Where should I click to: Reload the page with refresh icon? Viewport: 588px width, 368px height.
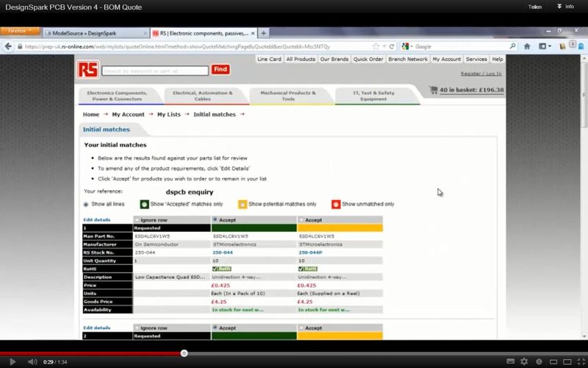(392, 46)
